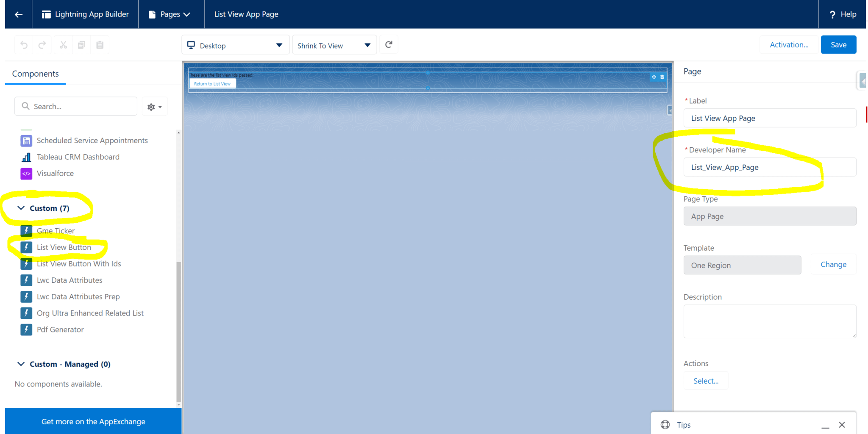Select Tableau CRM Dashboard component label
The image size is (868, 434).
(78, 157)
